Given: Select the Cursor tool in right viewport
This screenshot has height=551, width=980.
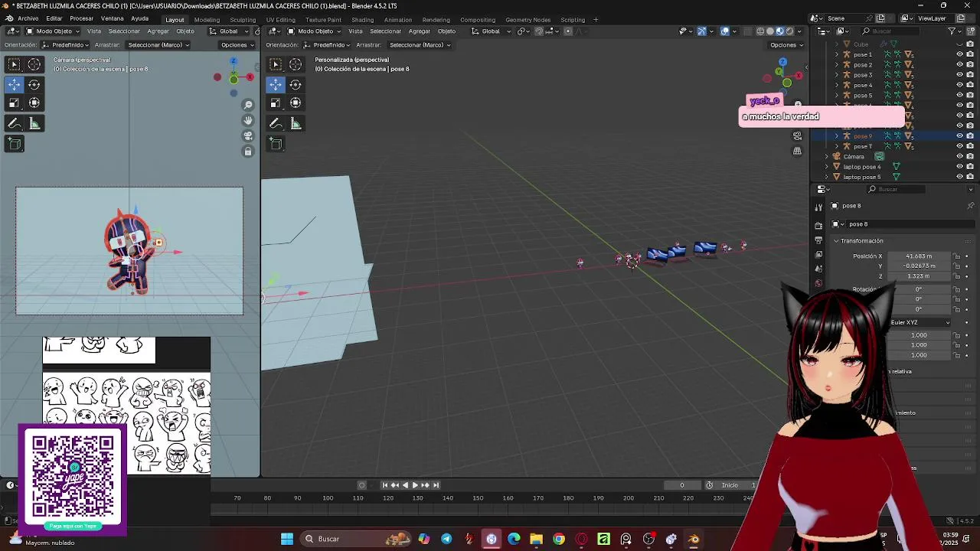Looking at the screenshot, I should [296, 65].
